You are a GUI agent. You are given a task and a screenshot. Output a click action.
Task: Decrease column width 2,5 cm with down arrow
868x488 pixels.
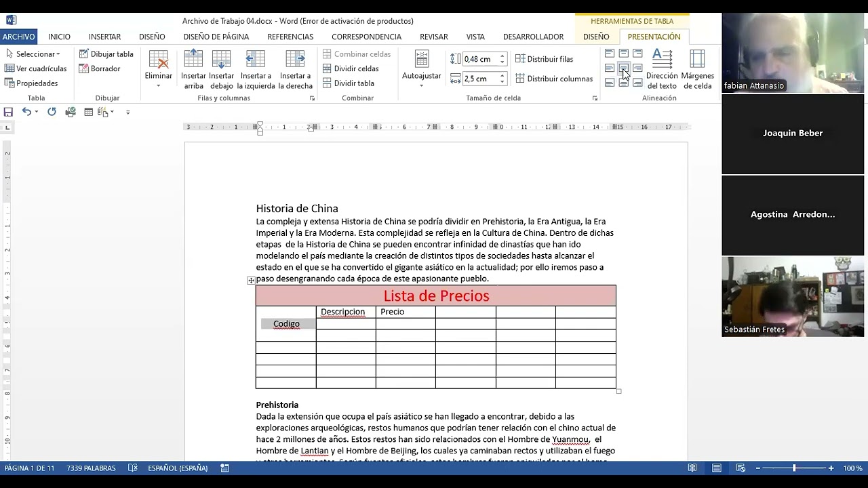point(502,82)
